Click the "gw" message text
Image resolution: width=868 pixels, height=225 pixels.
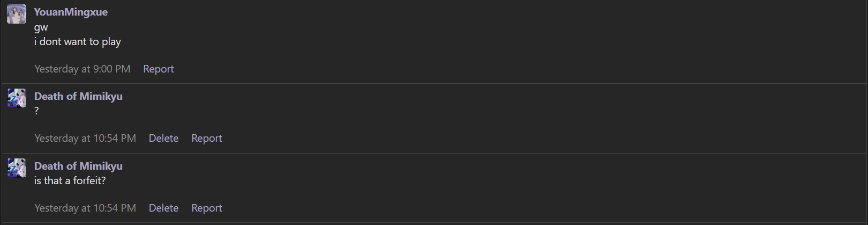pos(41,27)
